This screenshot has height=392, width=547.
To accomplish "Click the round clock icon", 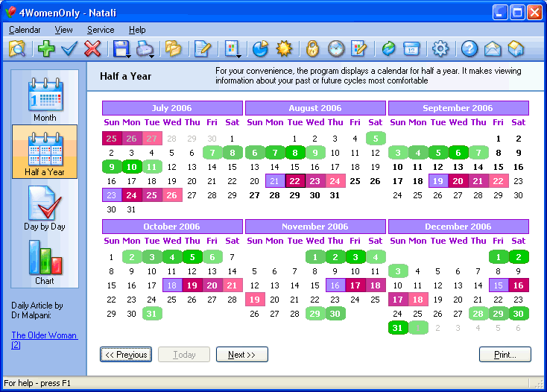I will 336,48.
